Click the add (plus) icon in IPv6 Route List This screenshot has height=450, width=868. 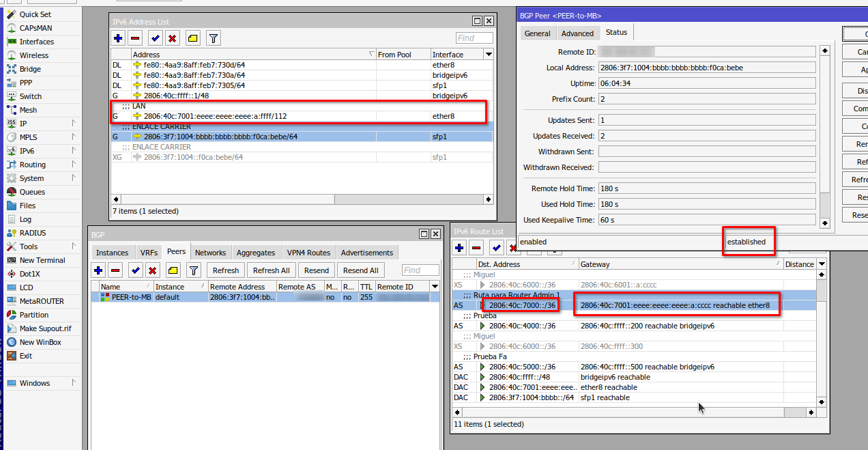click(x=460, y=247)
